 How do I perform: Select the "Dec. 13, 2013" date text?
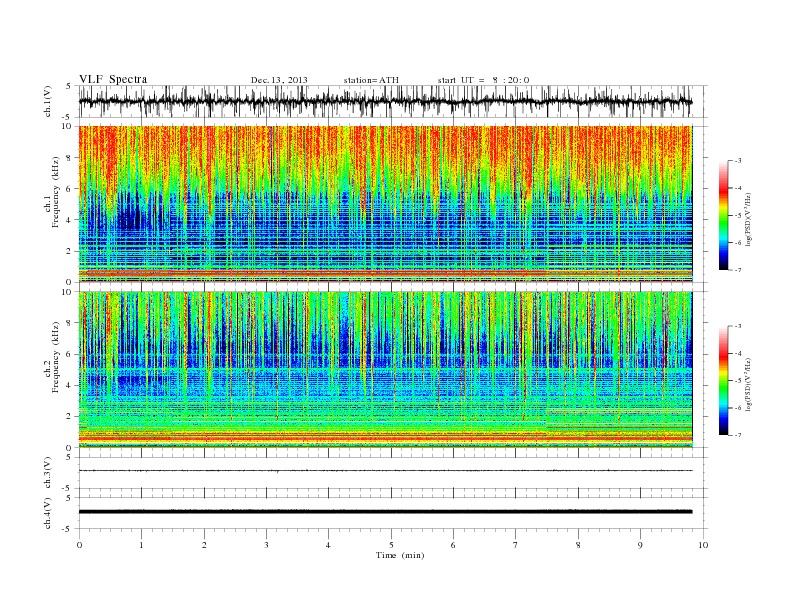pyautogui.click(x=279, y=80)
